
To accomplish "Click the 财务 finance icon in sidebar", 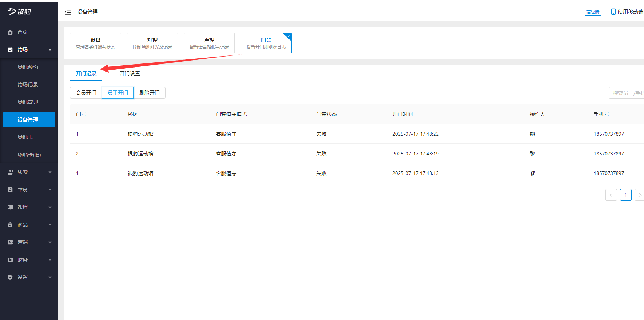I will tap(10, 260).
